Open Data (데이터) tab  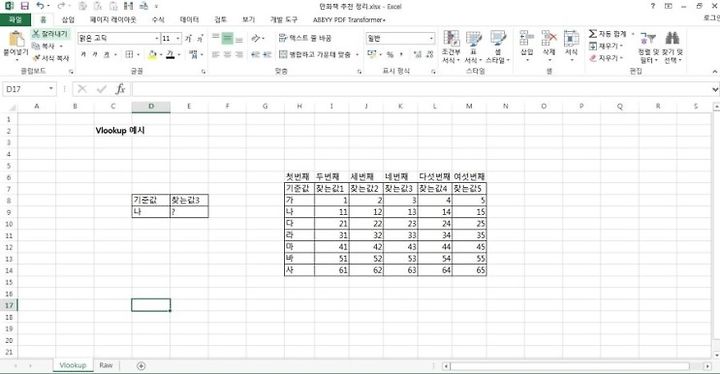189,20
